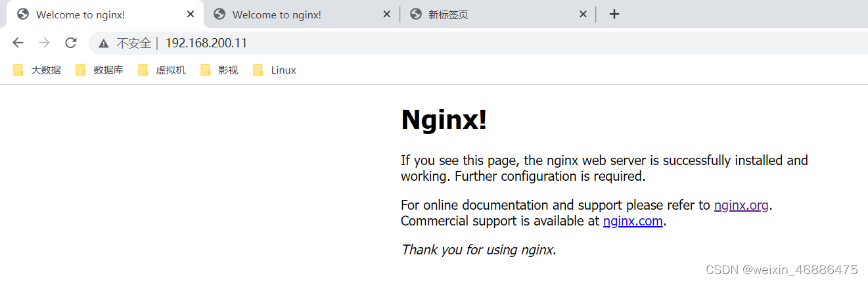Screen dimensions: 868x282
Task: Open a new tab with plus button
Action: click(x=614, y=14)
